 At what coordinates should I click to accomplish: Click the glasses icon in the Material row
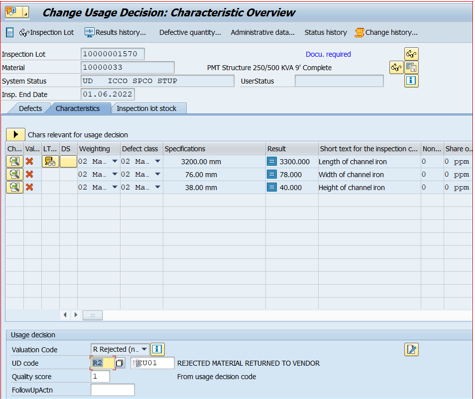coord(396,67)
